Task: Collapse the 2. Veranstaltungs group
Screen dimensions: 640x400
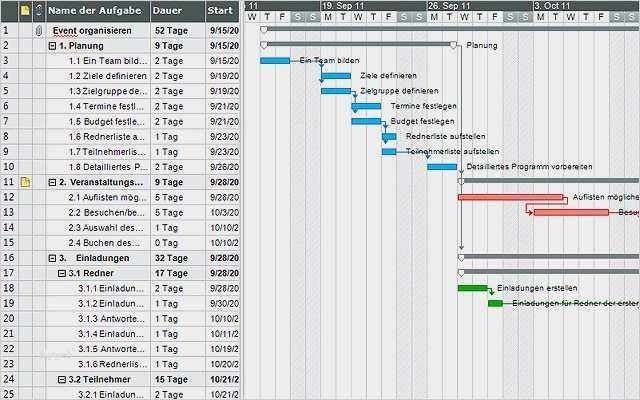Action: (52, 182)
